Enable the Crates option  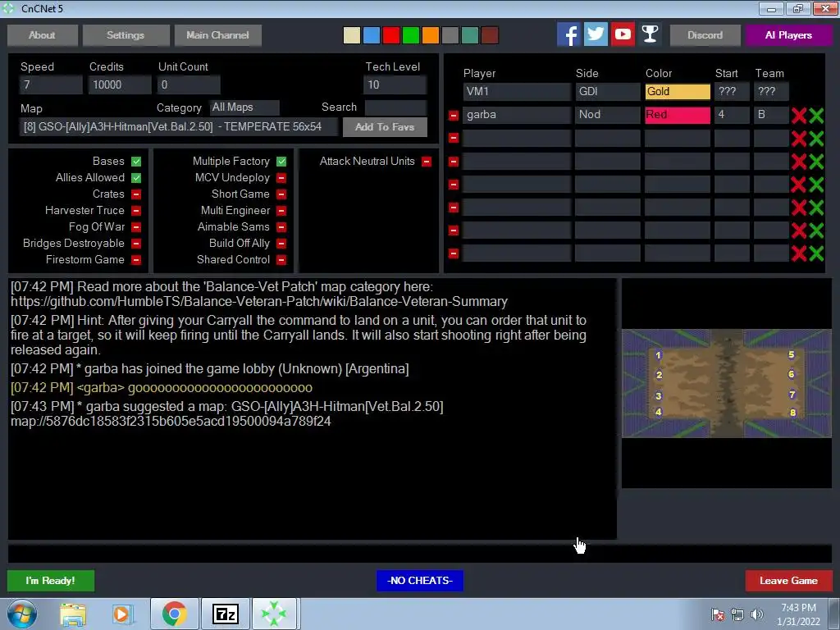click(x=136, y=194)
